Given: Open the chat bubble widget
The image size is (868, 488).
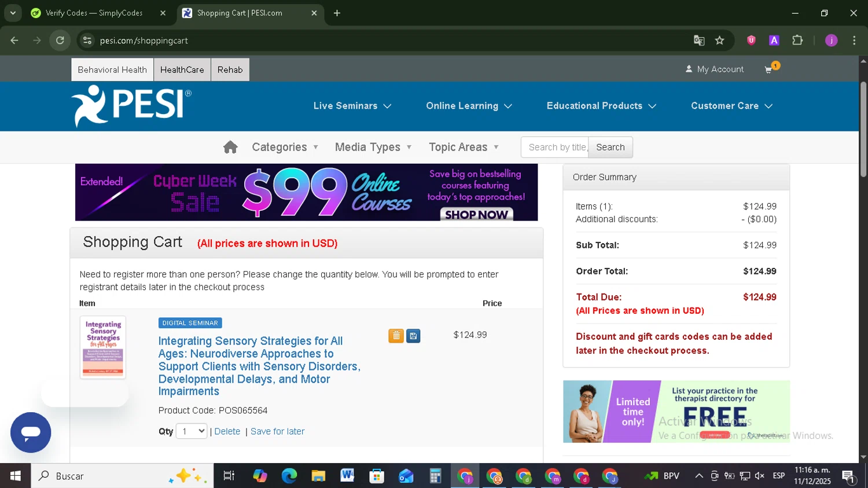Looking at the screenshot, I should click(31, 432).
